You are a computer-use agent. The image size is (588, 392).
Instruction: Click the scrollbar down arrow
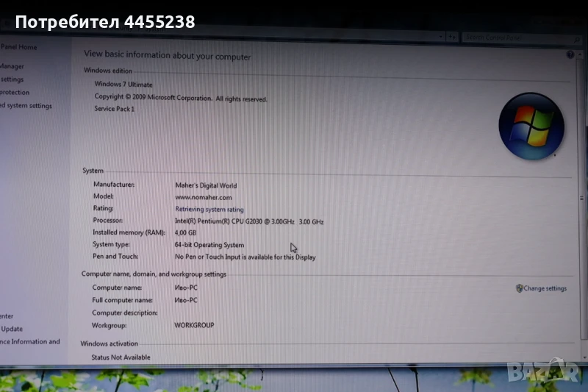585,358
